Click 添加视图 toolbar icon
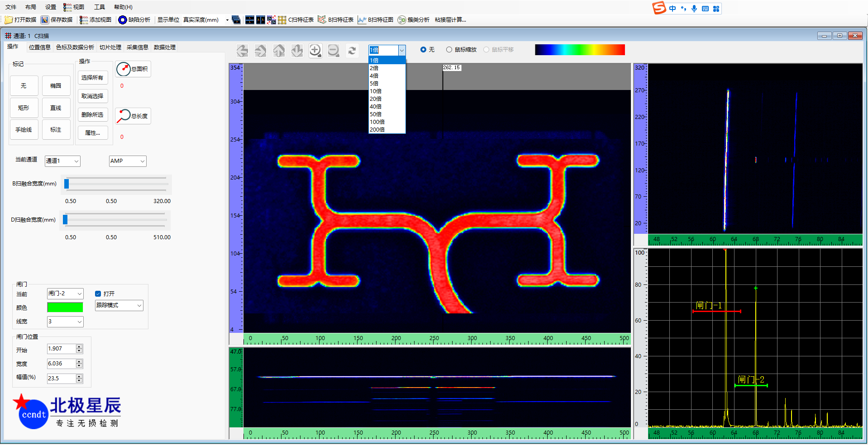Image resolution: width=868 pixels, height=445 pixels. 84,20
